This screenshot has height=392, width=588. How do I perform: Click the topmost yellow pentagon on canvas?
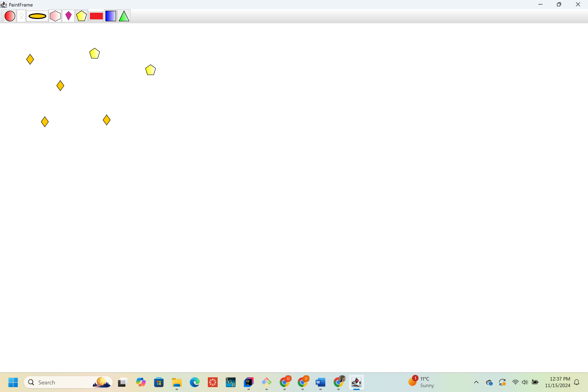95,53
